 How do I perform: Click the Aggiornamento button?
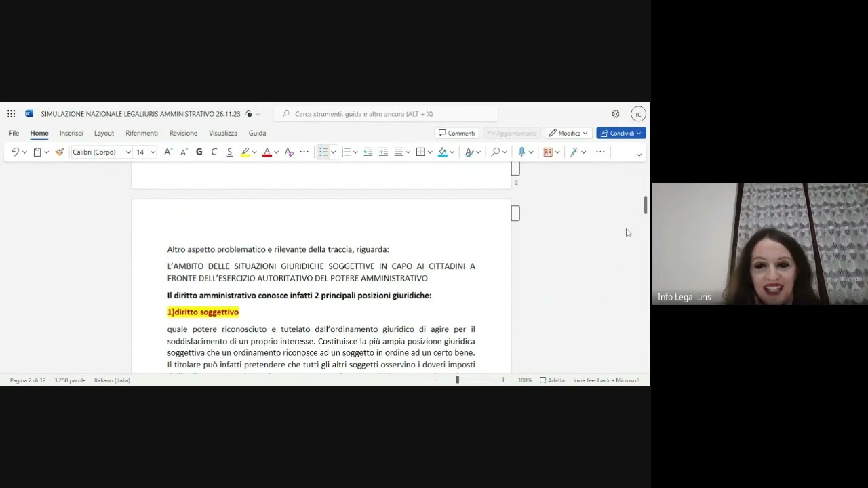point(512,133)
